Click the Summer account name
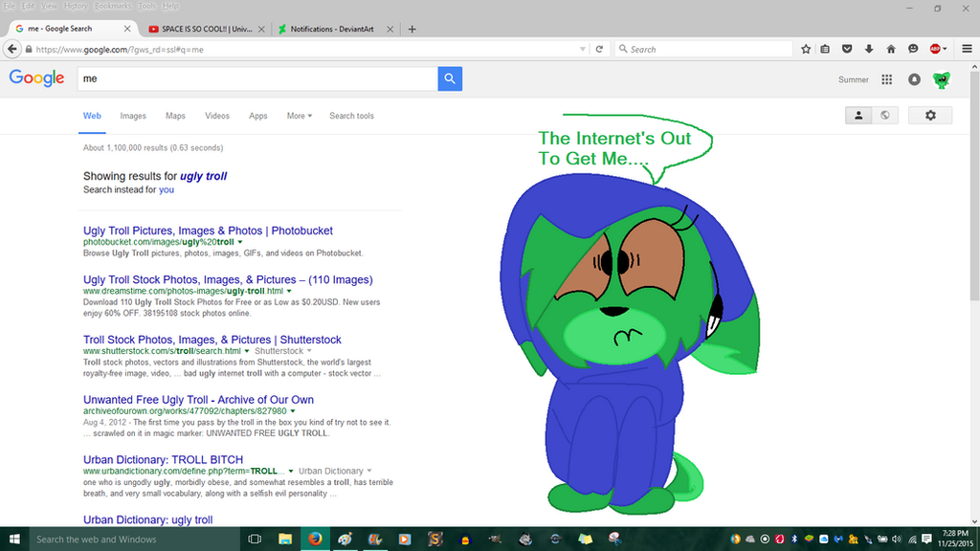Image resolution: width=980 pixels, height=551 pixels. [x=853, y=79]
